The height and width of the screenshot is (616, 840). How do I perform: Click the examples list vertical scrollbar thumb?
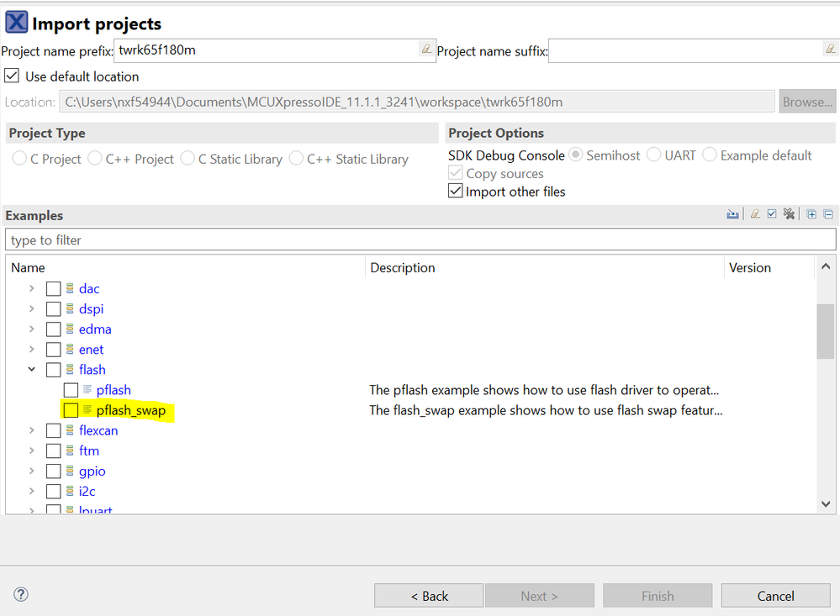pyautogui.click(x=826, y=331)
